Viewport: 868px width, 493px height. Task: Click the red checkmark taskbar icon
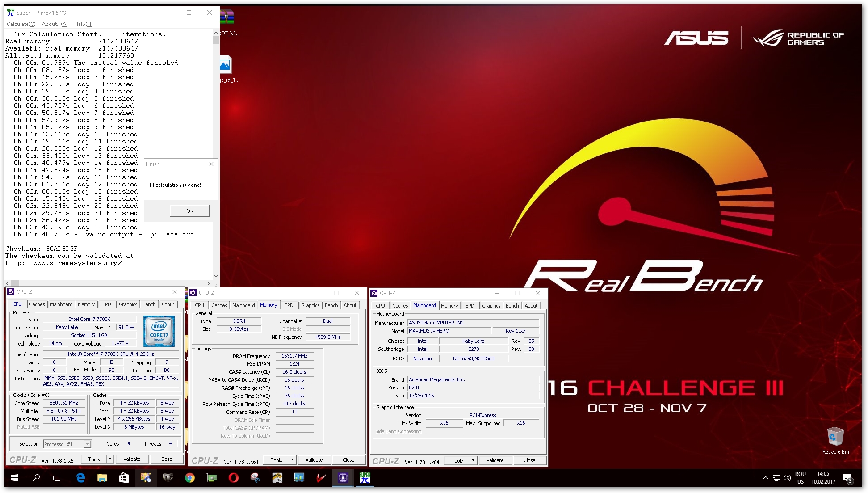click(x=321, y=478)
